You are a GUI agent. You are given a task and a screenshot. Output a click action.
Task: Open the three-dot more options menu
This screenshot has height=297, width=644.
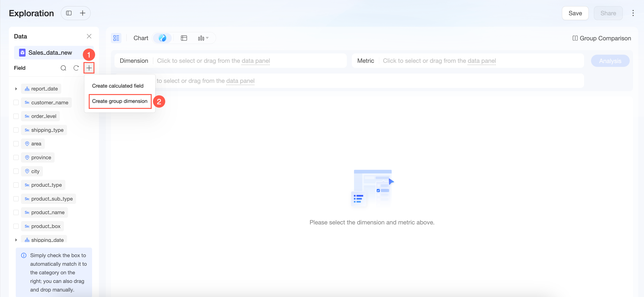[x=633, y=13]
